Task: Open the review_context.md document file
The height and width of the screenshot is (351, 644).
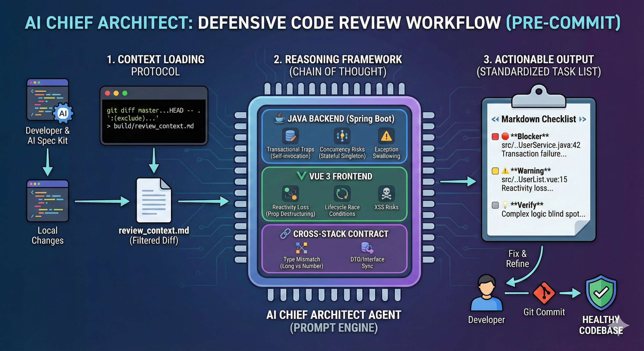Action: pyautogui.click(x=154, y=201)
